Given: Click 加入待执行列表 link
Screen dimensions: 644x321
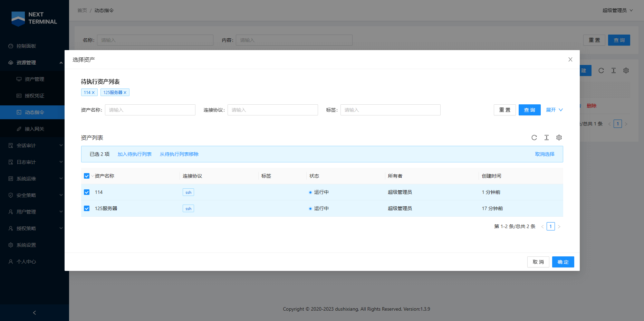Looking at the screenshot, I should click(x=135, y=154).
